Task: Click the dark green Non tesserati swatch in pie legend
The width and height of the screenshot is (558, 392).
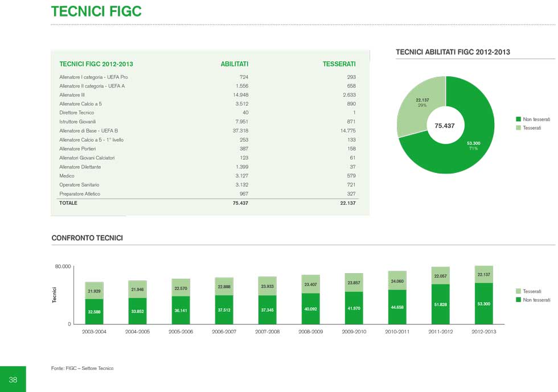Action: [518, 119]
